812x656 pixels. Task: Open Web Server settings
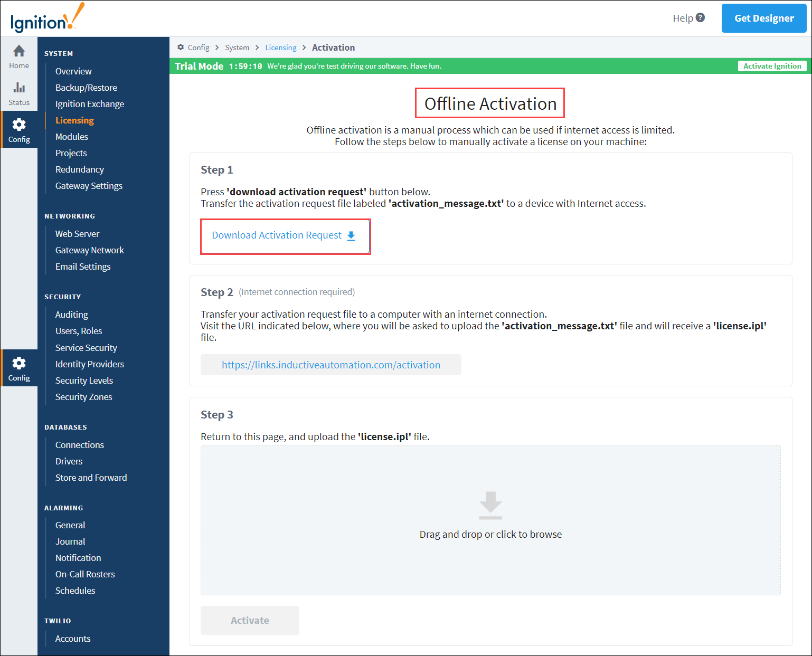tap(77, 234)
